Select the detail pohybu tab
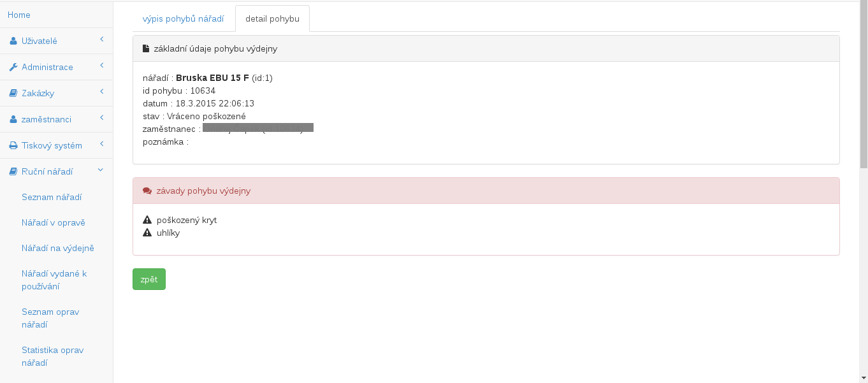 pyautogui.click(x=272, y=19)
